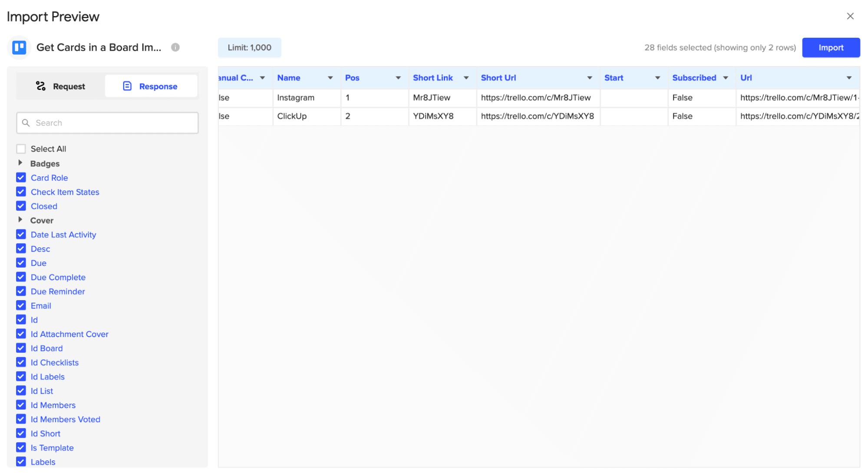
Task: Open the Start column dropdown
Action: click(657, 78)
